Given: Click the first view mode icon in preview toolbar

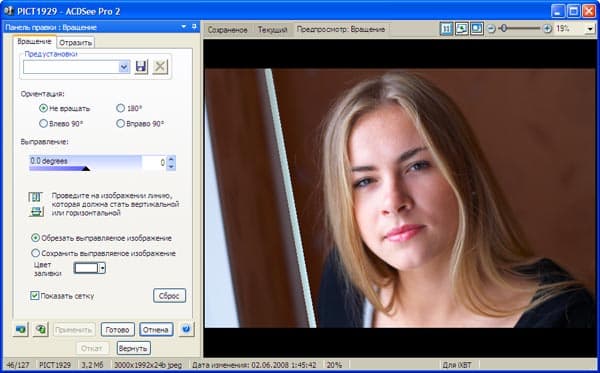Looking at the screenshot, I should [x=446, y=29].
